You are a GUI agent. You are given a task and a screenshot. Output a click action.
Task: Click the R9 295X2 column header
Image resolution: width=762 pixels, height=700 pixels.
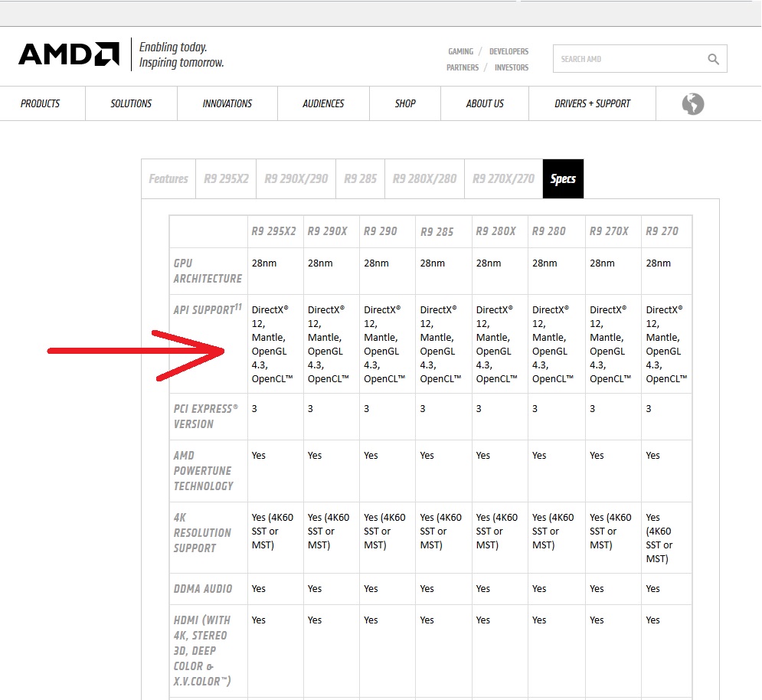pyautogui.click(x=273, y=231)
